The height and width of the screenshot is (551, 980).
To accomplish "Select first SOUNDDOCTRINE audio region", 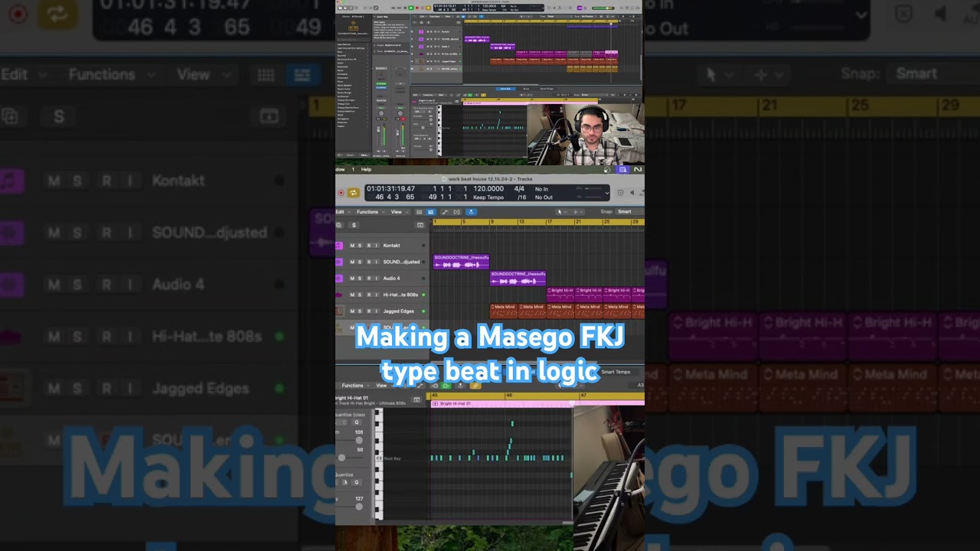I will [x=461, y=262].
